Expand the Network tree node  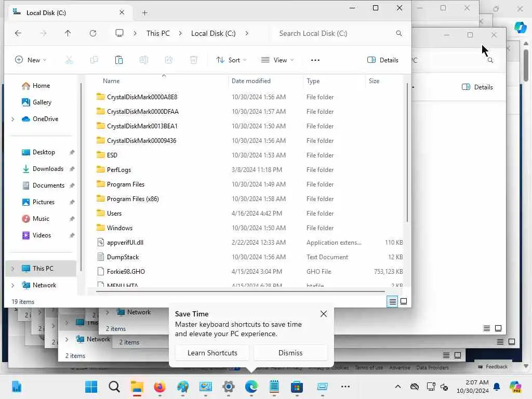(x=13, y=285)
